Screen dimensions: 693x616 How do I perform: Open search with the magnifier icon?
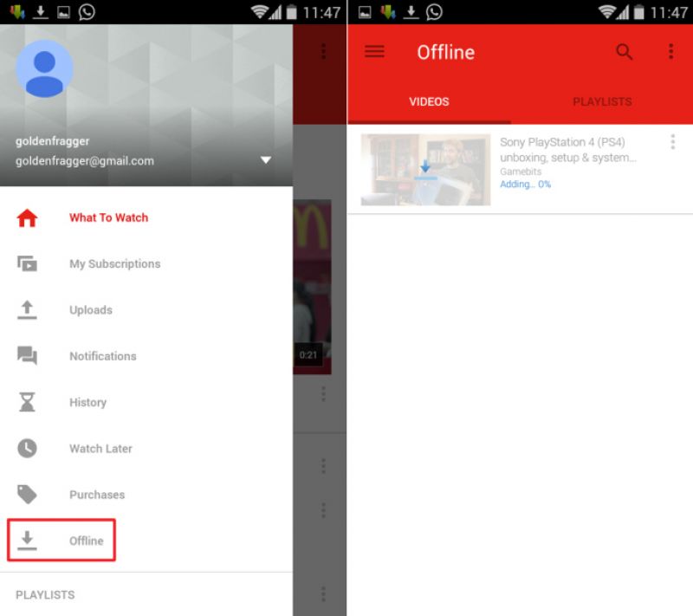tap(624, 52)
